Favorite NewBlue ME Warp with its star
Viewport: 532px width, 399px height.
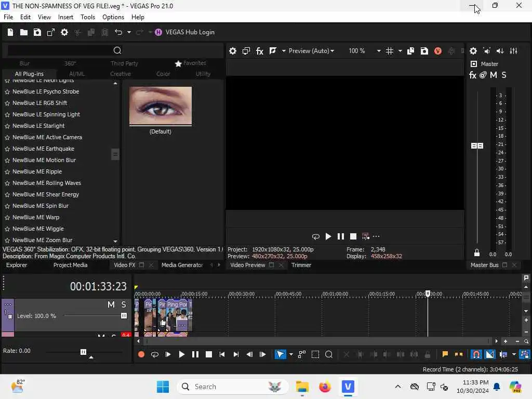point(7,218)
